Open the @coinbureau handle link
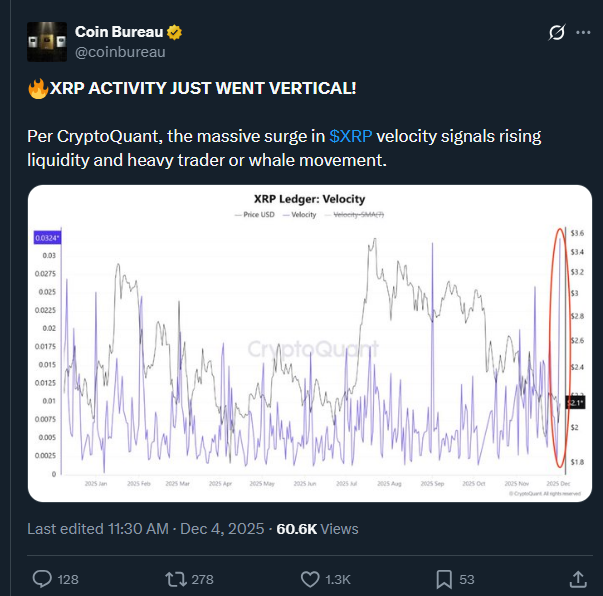Screen dimensions: 603x596 (x=120, y=53)
